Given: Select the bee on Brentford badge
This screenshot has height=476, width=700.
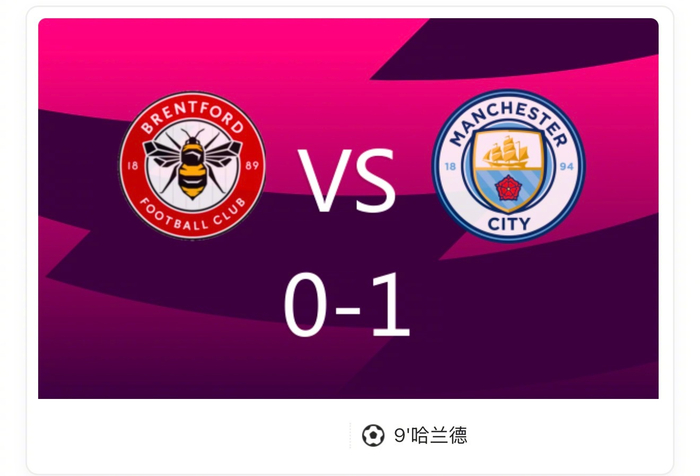Looking at the screenshot, I should (x=192, y=163).
